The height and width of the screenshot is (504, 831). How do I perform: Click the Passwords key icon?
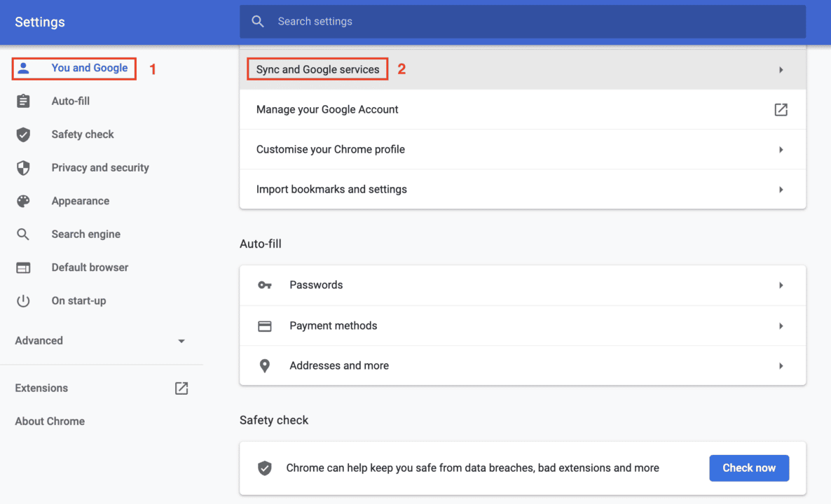point(264,286)
